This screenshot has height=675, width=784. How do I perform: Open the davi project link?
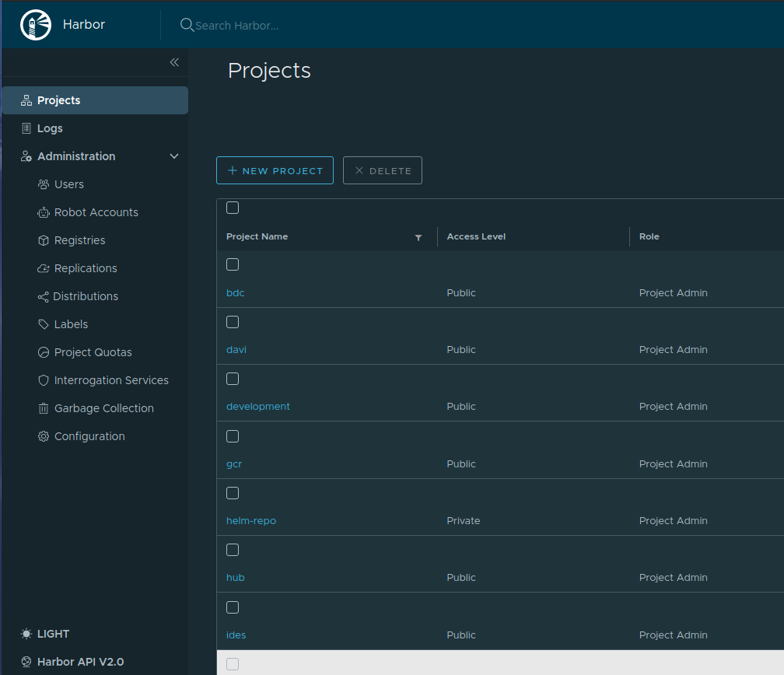[236, 350]
